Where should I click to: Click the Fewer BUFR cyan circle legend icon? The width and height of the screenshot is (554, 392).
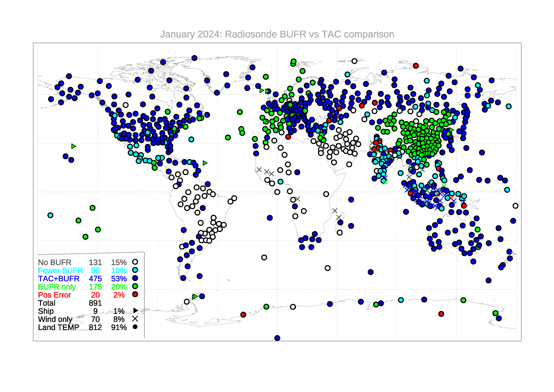135,270
